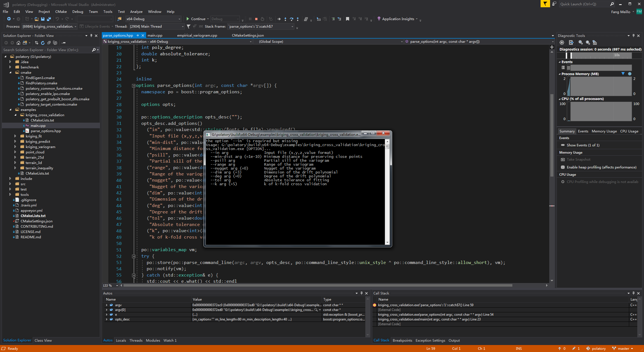Viewport: 644px width, 352px height.
Task: Open the x64-Debug configuration dropdown
Action: point(153,19)
